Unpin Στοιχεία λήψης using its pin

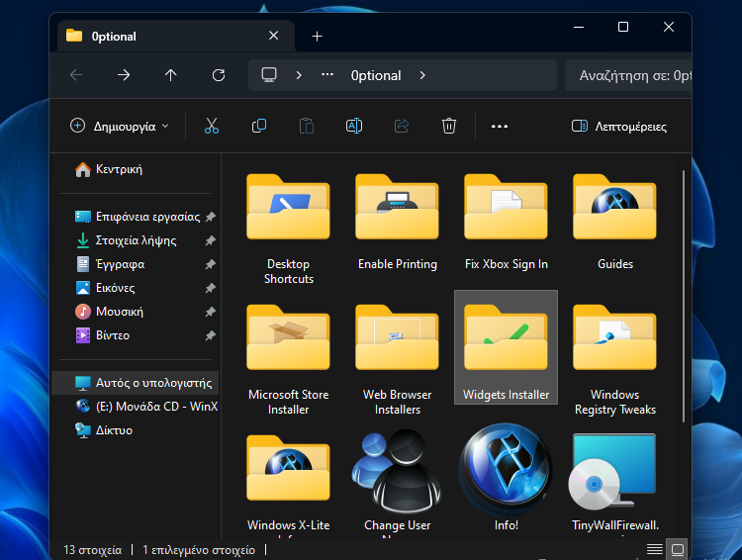coord(211,240)
